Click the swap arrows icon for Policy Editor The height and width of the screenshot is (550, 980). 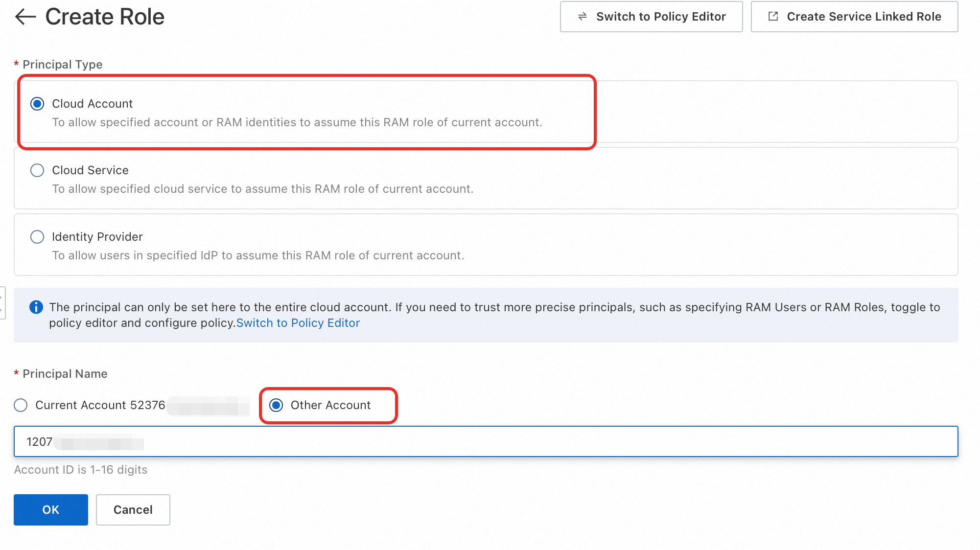[x=583, y=17]
